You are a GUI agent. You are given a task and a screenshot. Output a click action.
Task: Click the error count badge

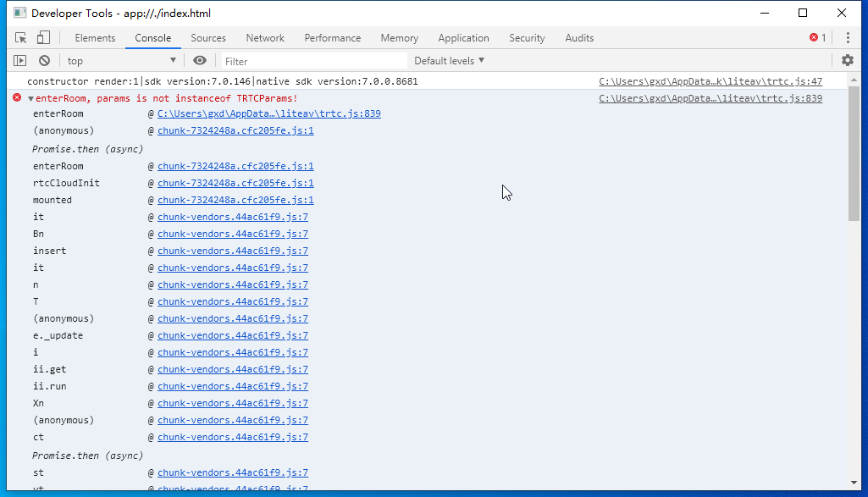click(x=815, y=37)
